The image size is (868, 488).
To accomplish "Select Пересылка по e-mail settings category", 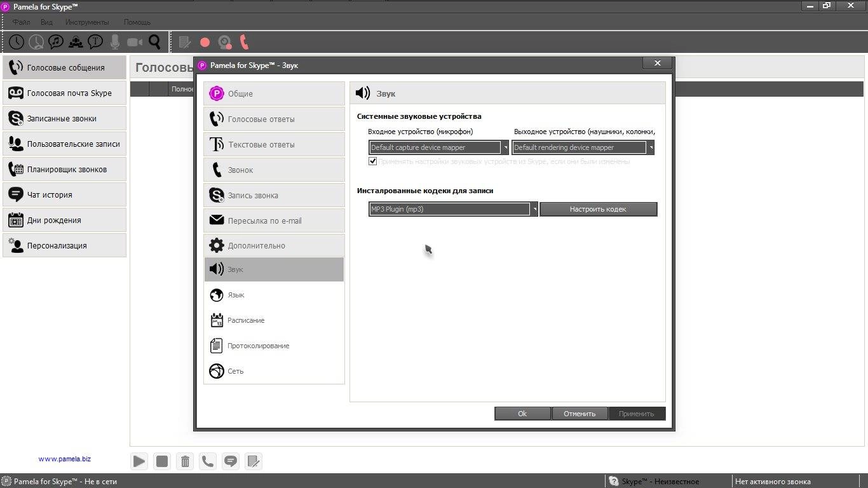I will pos(274,220).
